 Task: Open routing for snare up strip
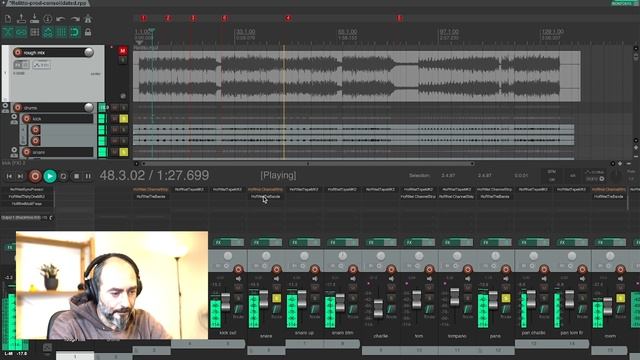314,310
